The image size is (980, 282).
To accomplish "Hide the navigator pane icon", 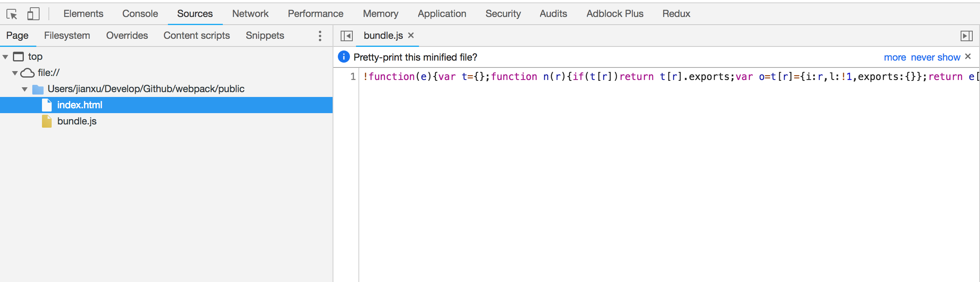I will [346, 36].
